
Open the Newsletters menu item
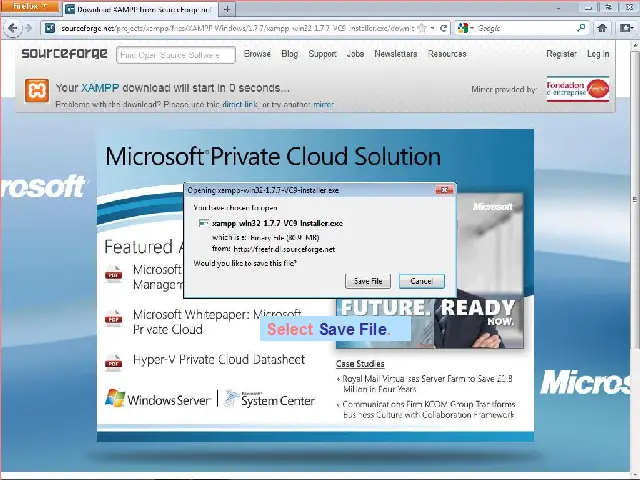point(396,54)
